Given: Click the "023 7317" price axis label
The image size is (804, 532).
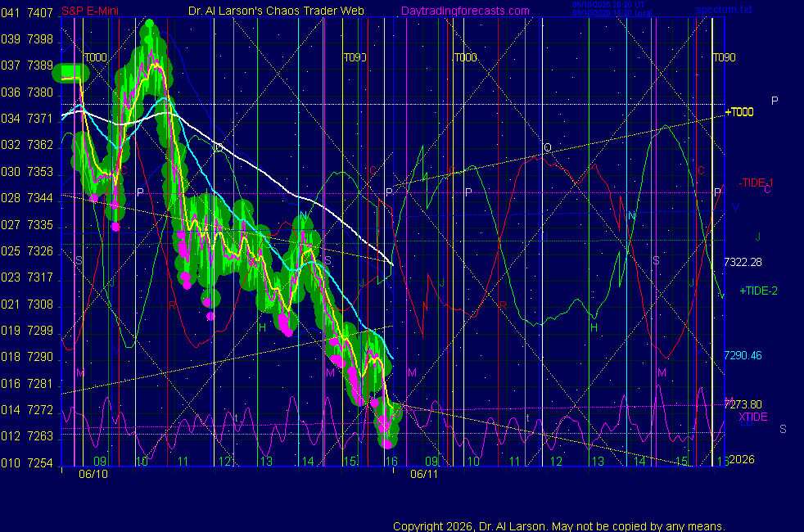Looking at the screenshot, I should point(27,277).
